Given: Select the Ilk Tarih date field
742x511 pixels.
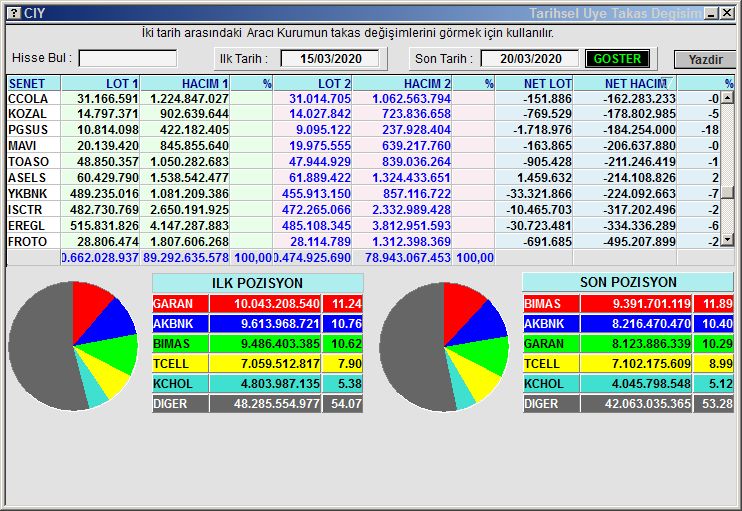Looking at the screenshot, I should [x=328, y=59].
